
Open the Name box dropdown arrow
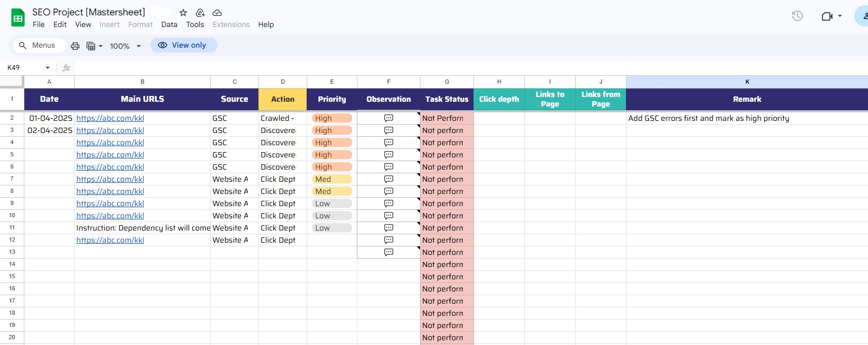pos(48,68)
